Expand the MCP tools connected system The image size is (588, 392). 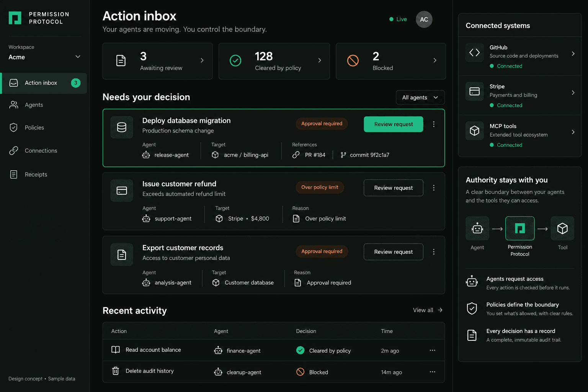coord(573,132)
